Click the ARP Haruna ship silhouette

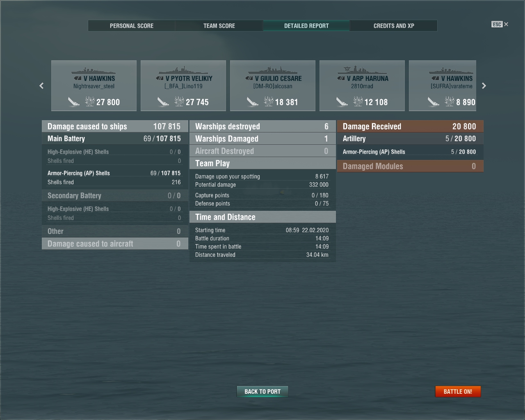[362, 70]
